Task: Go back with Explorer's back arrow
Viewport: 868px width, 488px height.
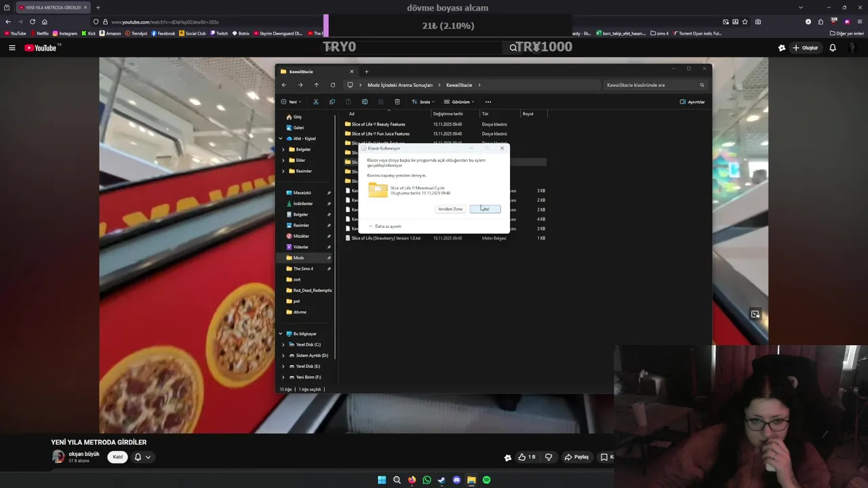Action: (x=284, y=85)
